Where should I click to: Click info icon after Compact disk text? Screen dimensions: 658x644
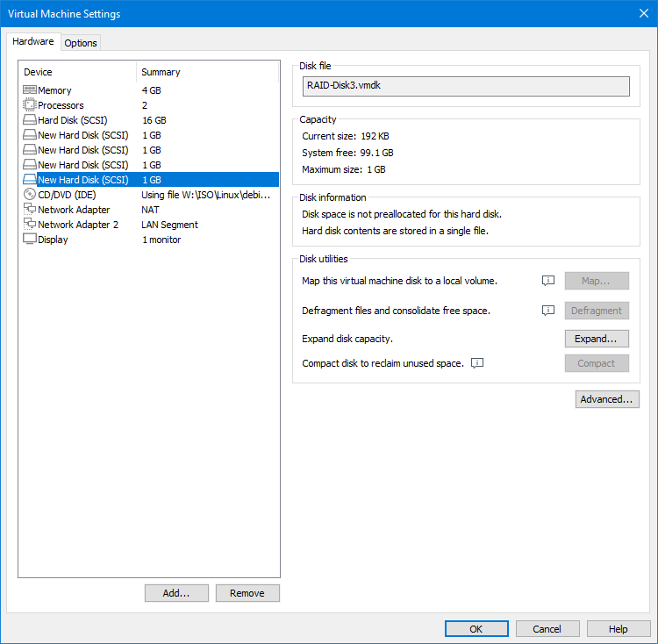coord(478,363)
